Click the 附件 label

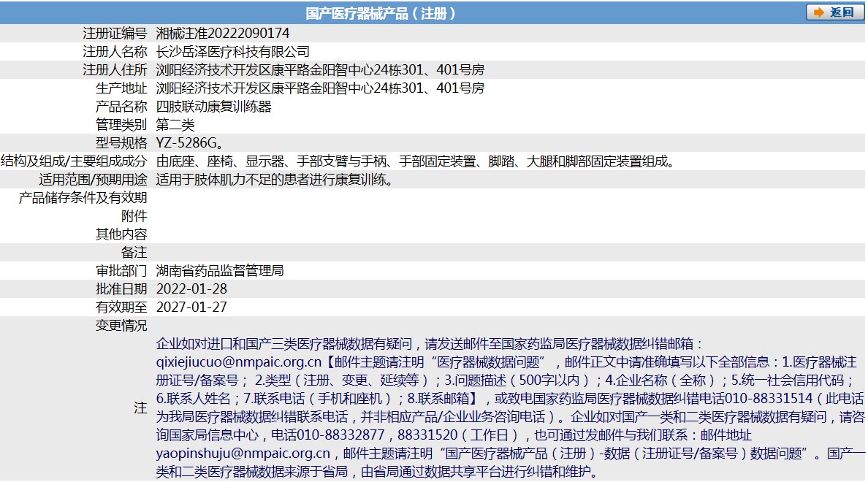click(134, 216)
